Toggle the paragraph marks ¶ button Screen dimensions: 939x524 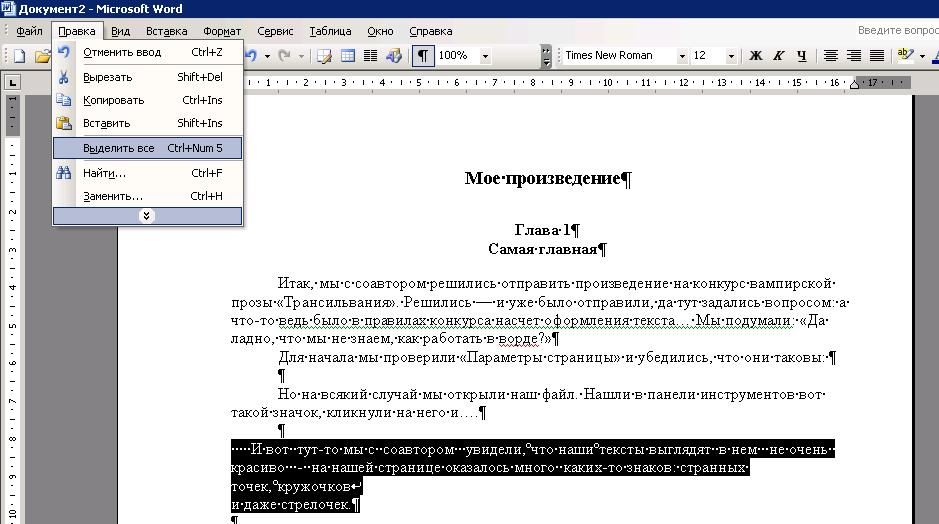[x=423, y=56]
